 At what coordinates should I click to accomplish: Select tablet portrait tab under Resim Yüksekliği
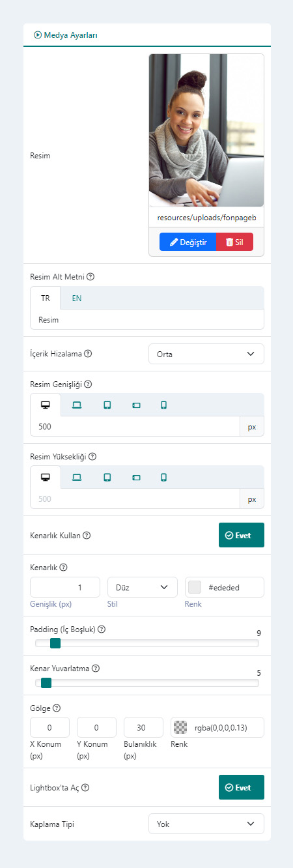coord(107,477)
